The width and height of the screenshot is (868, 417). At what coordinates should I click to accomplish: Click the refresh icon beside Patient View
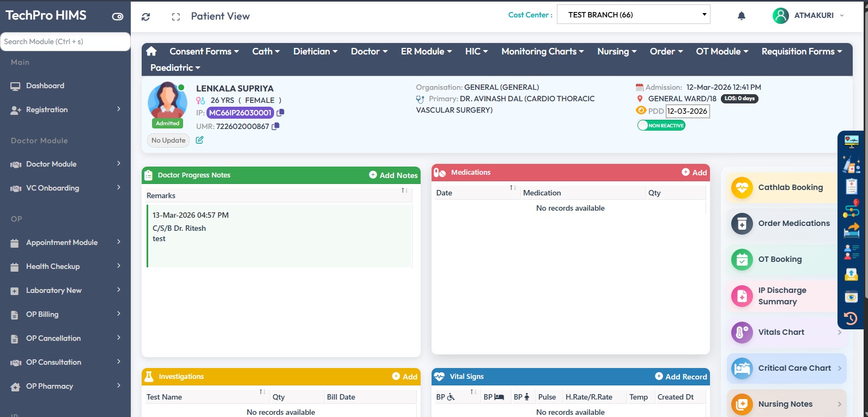145,17
